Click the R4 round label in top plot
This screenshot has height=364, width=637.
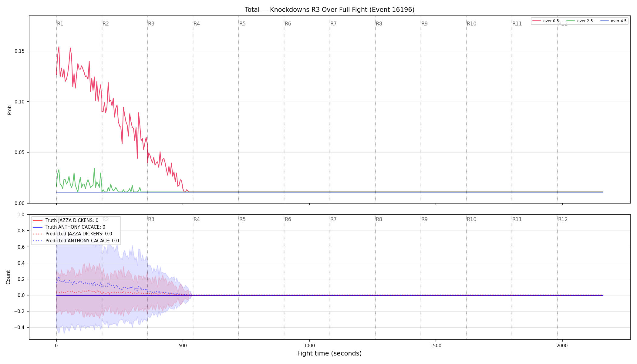(197, 24)
